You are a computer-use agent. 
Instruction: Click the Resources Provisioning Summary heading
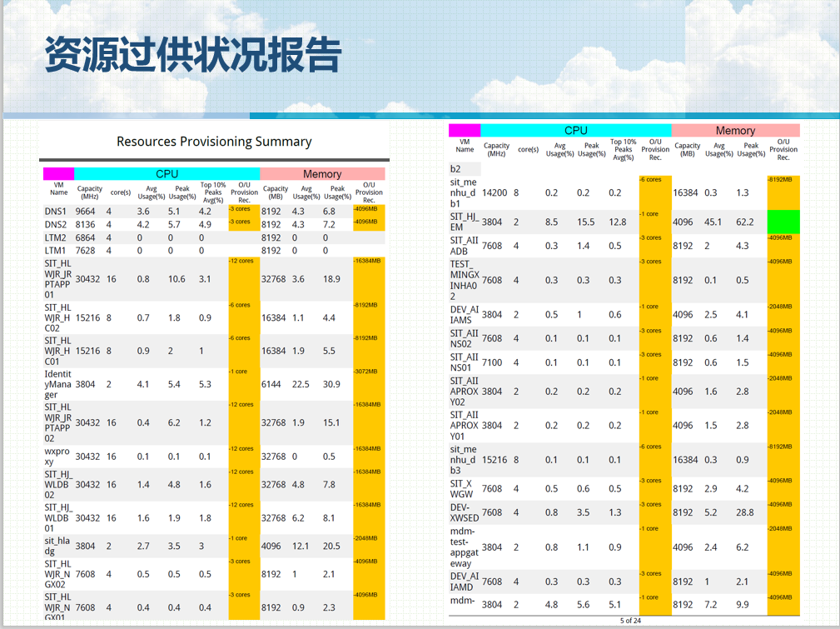coord(214,142)
